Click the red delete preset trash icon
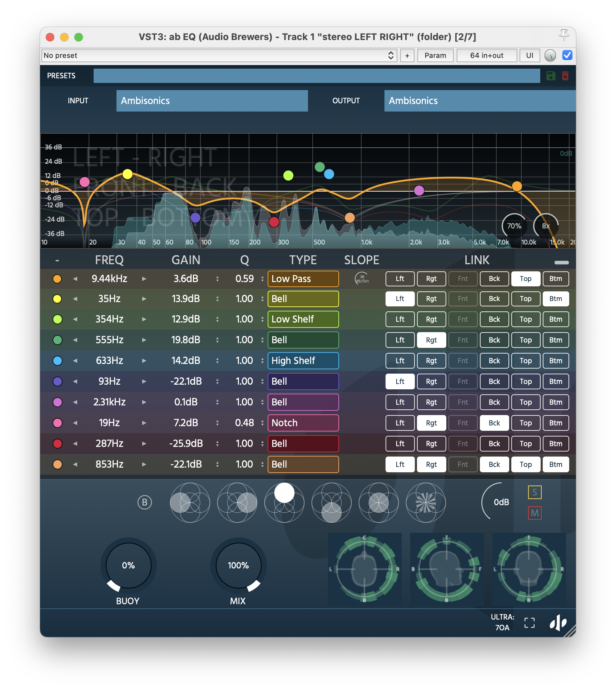This screenshot has height=690, width=616. point(565,76)
